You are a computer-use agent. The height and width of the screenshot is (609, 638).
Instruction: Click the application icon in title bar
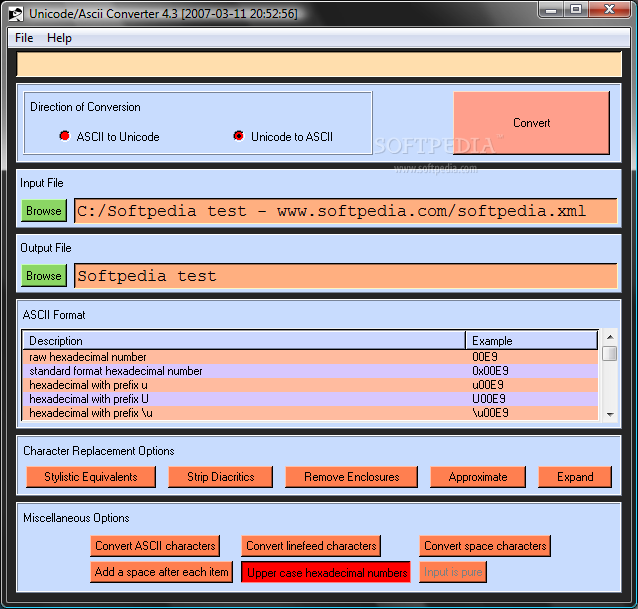coord(16,14)
